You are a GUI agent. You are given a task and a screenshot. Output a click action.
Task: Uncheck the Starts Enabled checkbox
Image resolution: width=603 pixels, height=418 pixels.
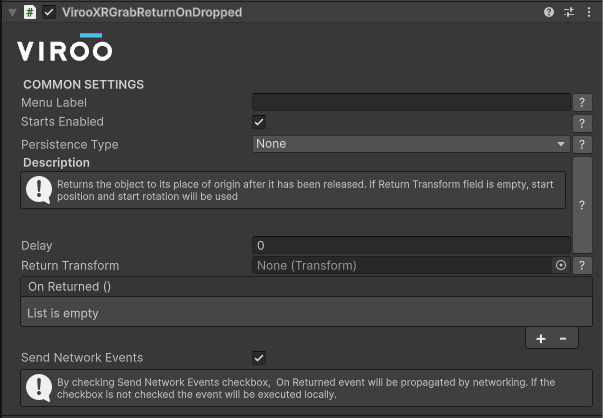click(x=259, y=122)
